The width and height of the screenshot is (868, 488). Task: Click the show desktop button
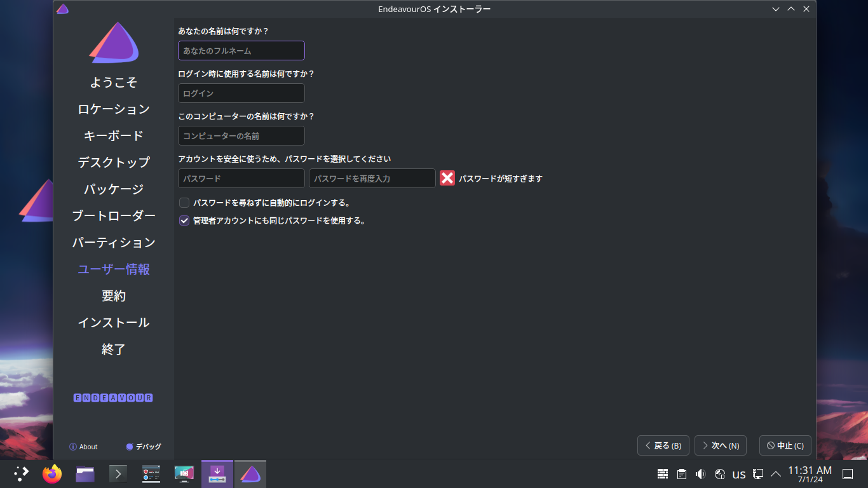pos(848,474)
